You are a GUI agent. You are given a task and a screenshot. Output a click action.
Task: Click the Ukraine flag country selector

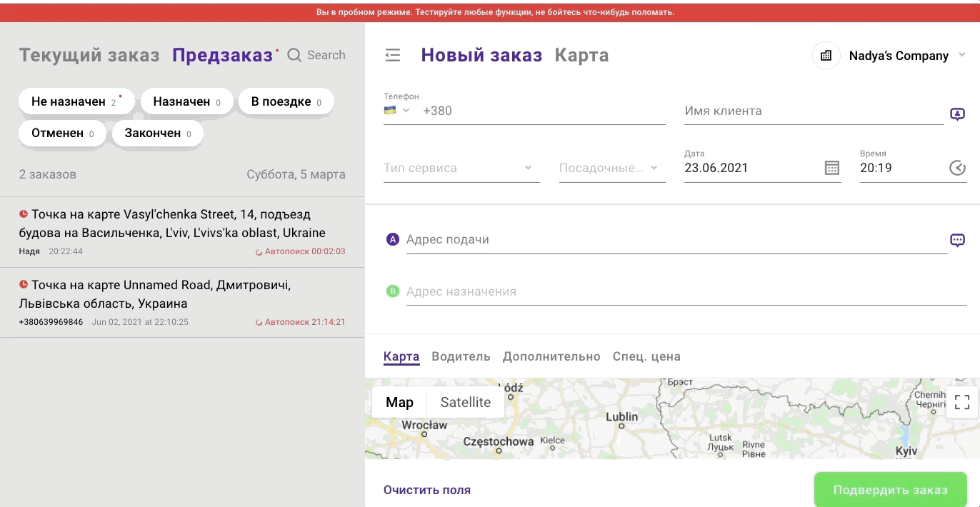pyautogui.click(x=396, y=111)
